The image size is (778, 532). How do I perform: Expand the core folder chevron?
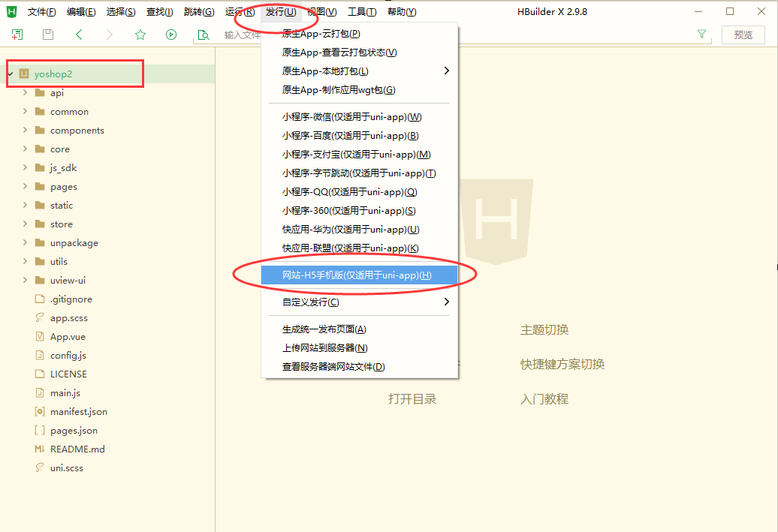coord(25,149)
